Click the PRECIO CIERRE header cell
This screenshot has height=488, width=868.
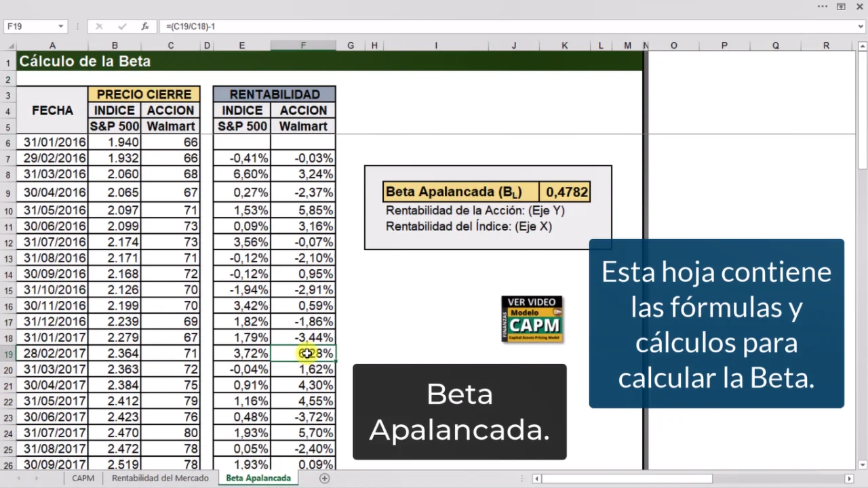144,94
